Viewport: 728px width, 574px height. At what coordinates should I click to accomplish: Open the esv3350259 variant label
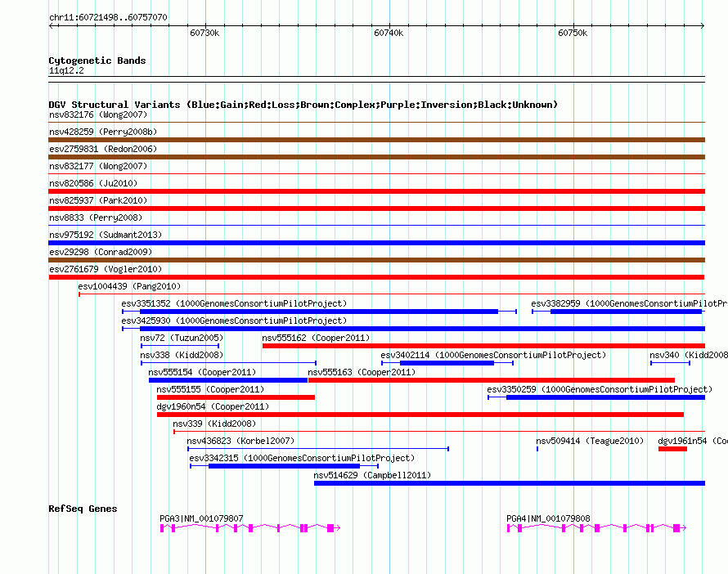pyautogui.click(x=600, y=389)
